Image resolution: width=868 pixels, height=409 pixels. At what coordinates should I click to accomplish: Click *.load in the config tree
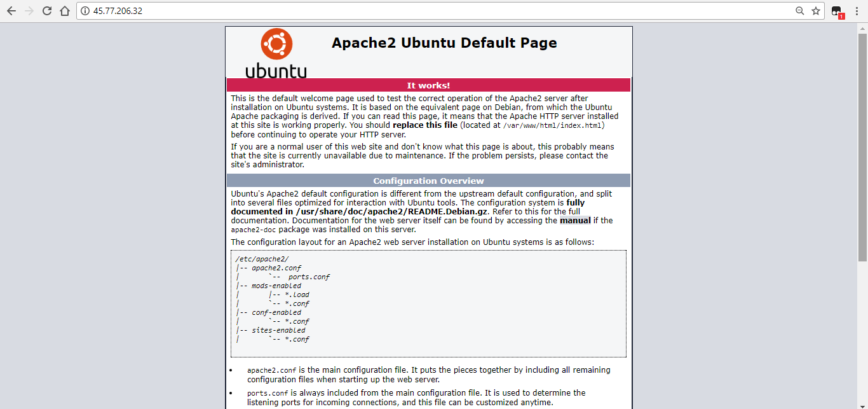[297, 295]
